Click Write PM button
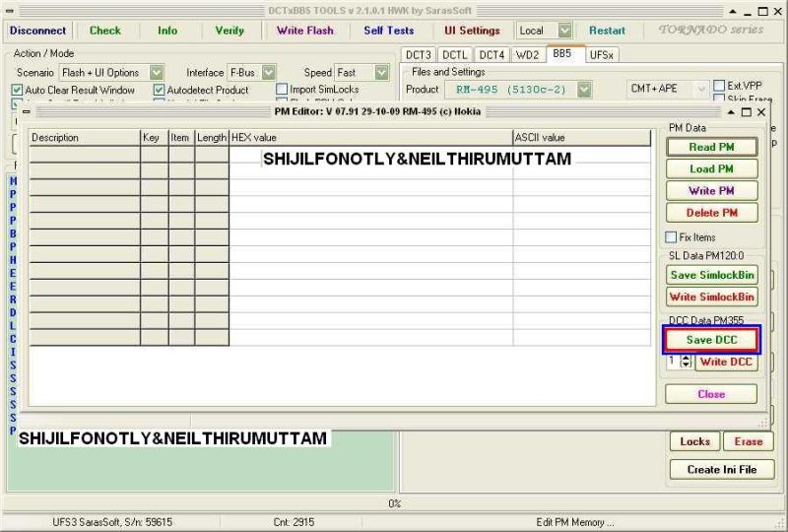This screenshot has height=532, width=788. (x=711, y=190)
